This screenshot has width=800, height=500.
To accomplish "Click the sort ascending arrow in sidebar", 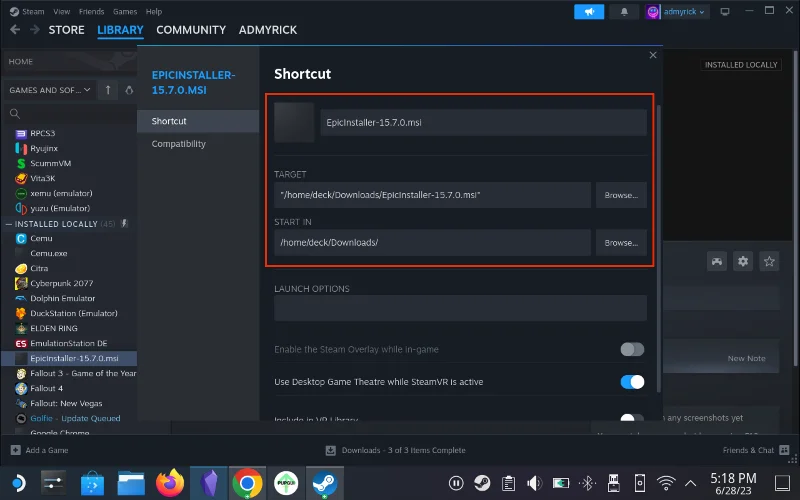I will coord(108,90).
